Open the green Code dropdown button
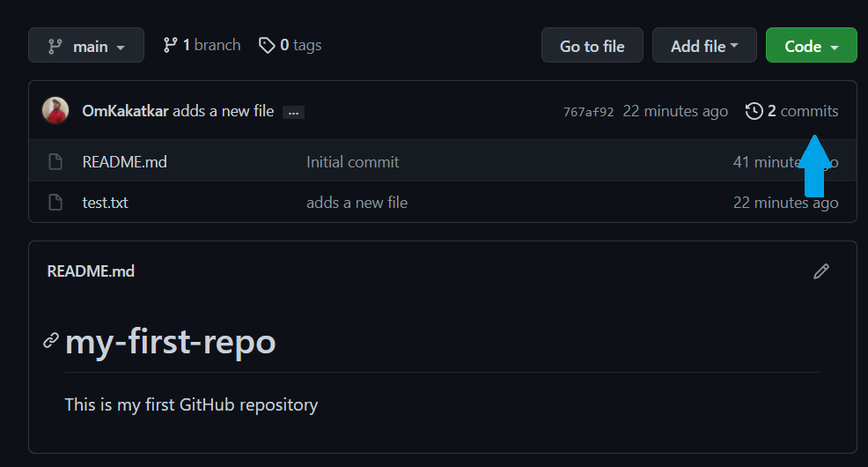Viewport: 868px width, 467px height. click(x=812, y=46)
